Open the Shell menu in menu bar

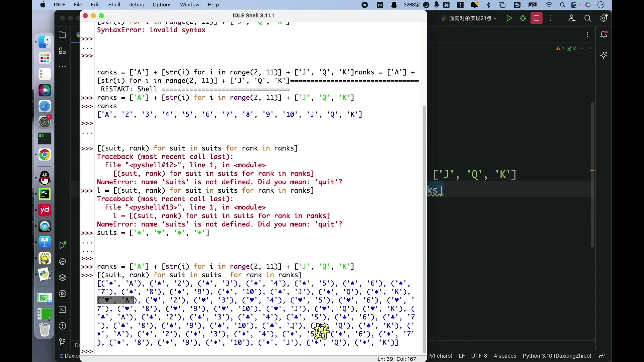(114, 5)
